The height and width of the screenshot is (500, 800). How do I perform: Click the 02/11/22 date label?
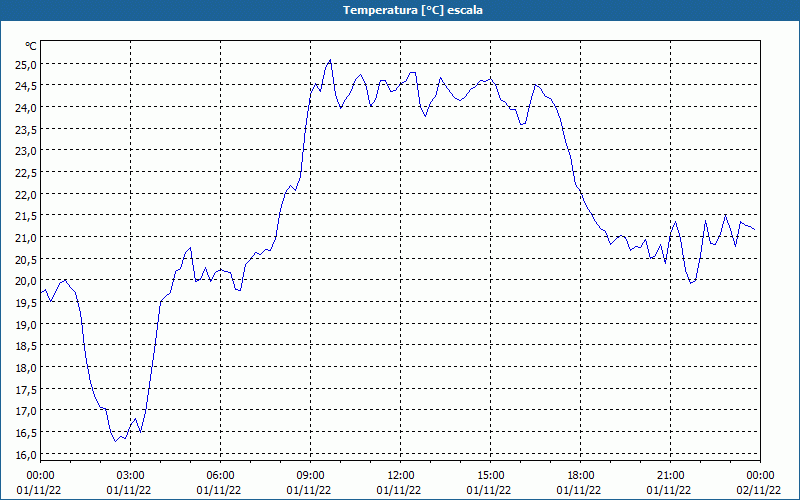click(x=759, y=490)
